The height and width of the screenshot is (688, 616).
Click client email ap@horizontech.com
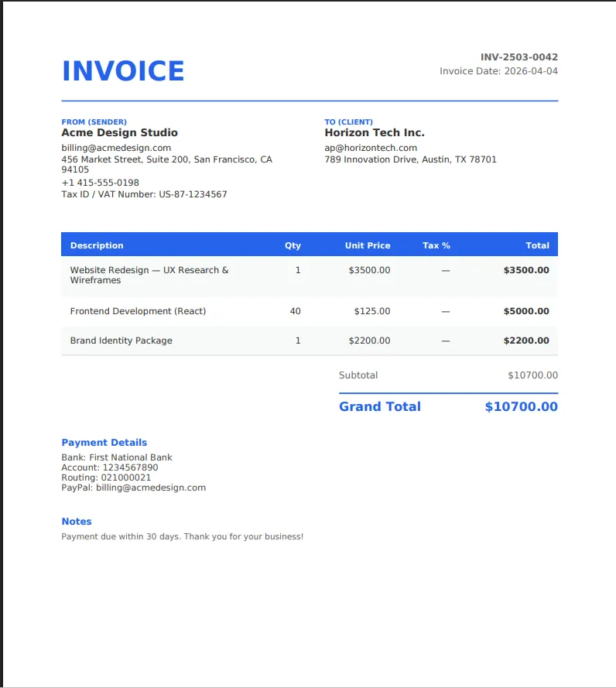(x=371, y=148)
